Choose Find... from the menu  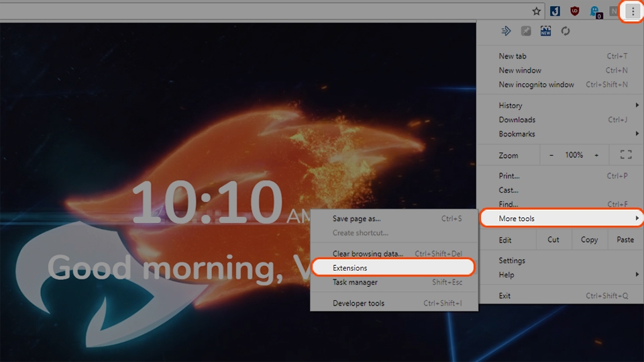tap(560, 204)
